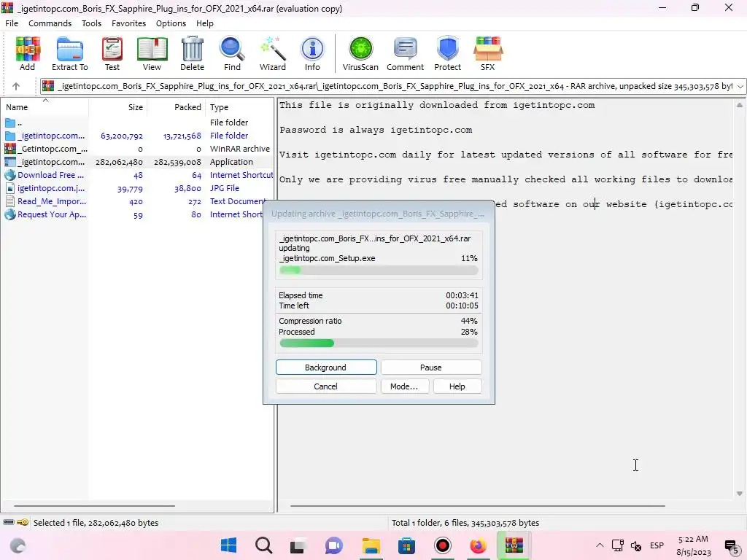Show hidden system tray icons
Image resolution: width=747 pixels, height=560 pixels.
(600, 545)
